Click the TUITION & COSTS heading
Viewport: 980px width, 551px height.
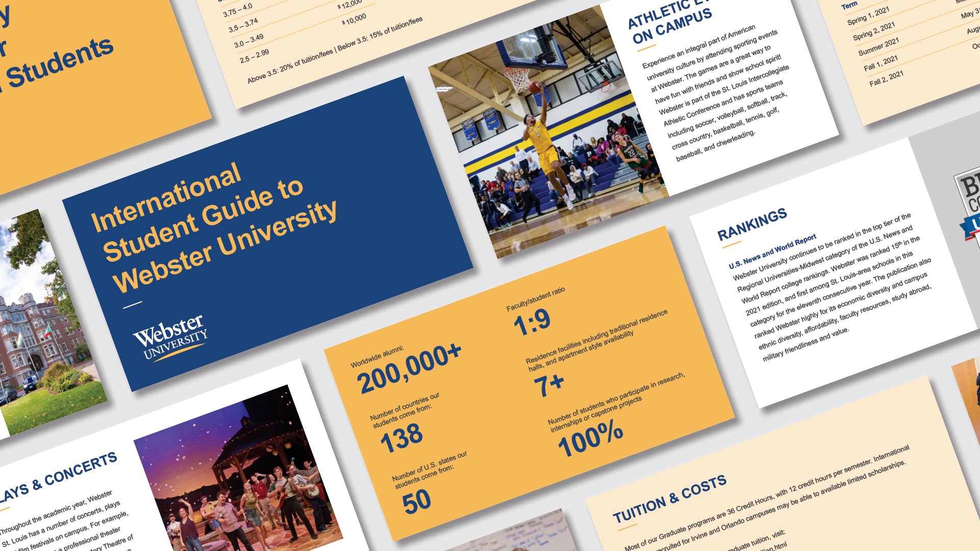tap(669, 499)
